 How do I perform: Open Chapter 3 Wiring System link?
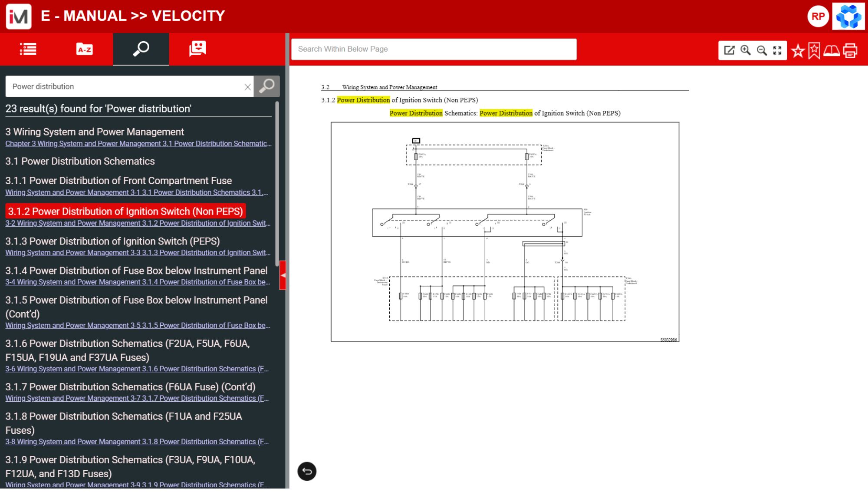tap(138, 145)
